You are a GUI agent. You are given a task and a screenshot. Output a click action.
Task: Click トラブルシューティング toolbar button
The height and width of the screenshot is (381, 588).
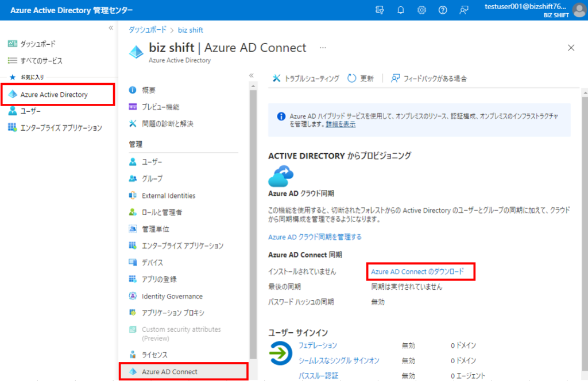coord(305,78)
